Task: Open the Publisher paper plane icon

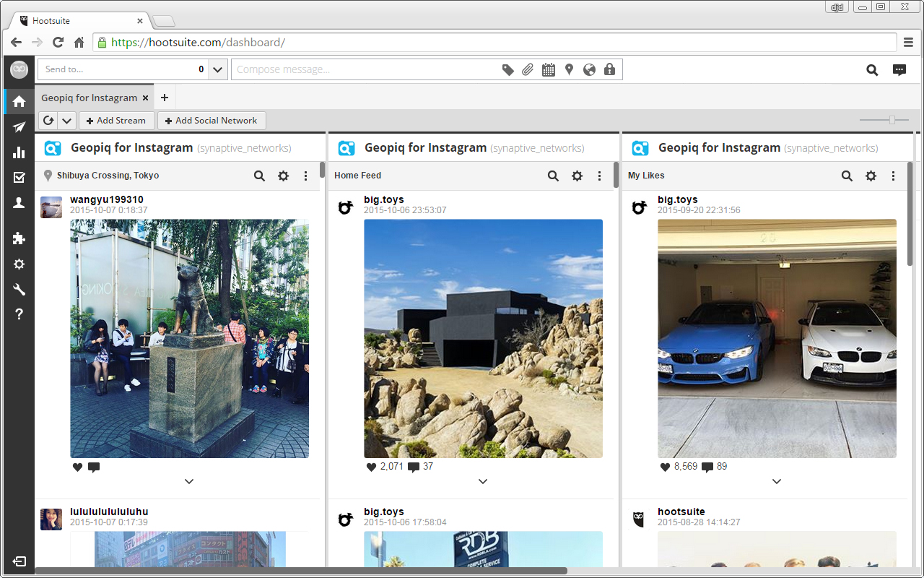Action: pos(19,127)
